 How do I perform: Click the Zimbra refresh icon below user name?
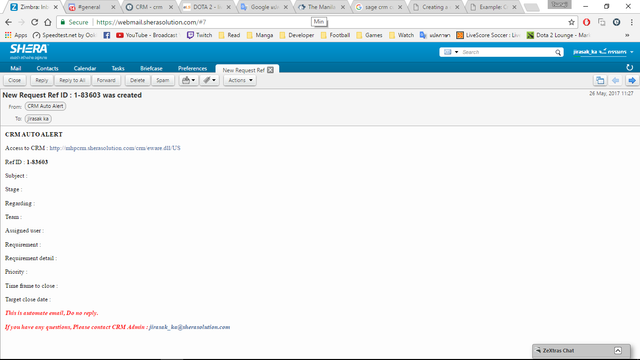629,67
